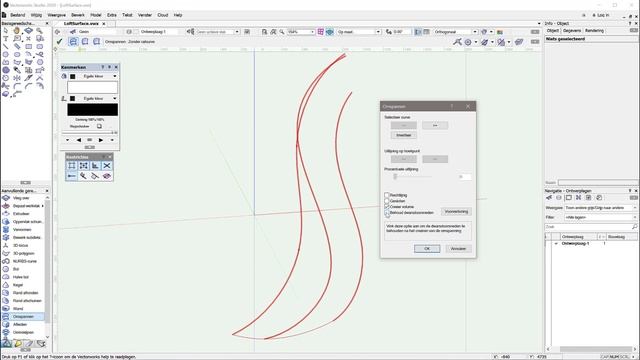Select the arrow selection tool in basic palette

(x=6, y=31)
